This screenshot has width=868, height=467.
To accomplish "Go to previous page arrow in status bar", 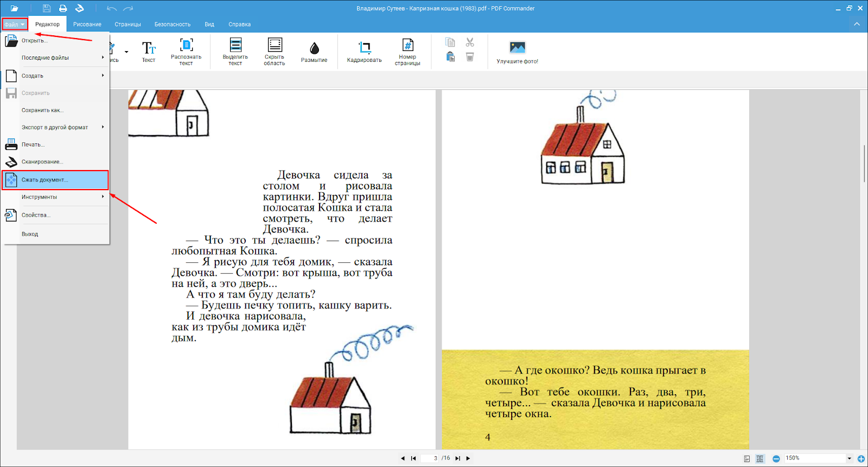I will point(403,458).
